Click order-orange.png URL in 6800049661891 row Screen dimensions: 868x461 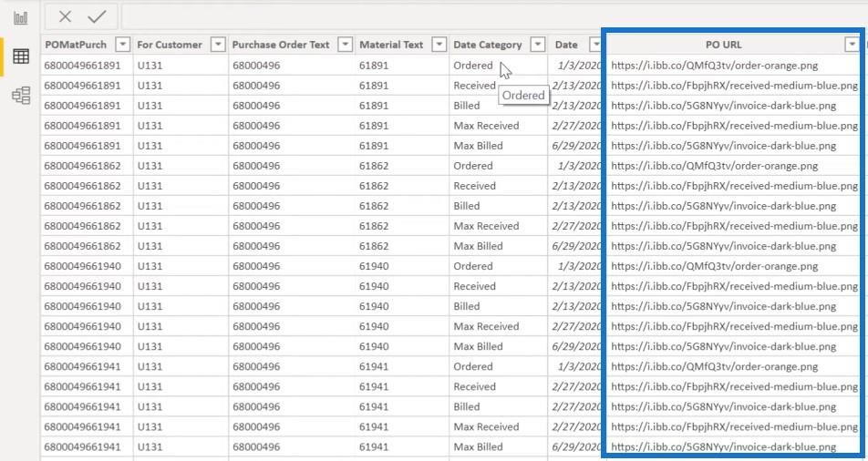pyautogui.click(x=715, y=66)
